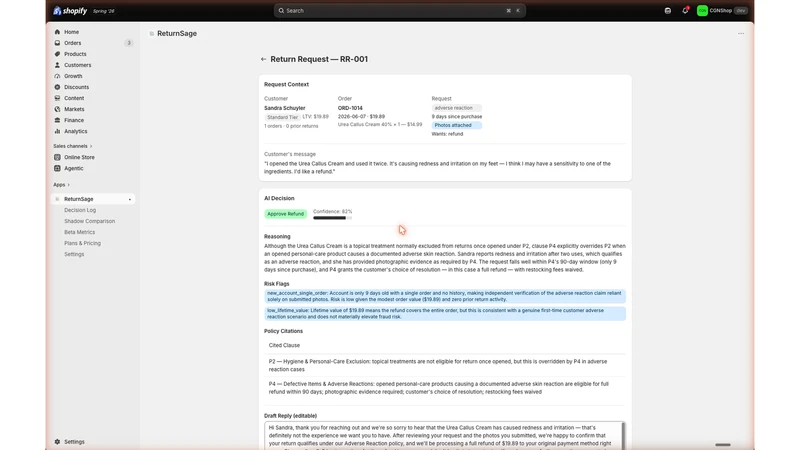Click customer name Sandra Schuyler
This screenshot has height=450, width=800.
click(285, 108)
